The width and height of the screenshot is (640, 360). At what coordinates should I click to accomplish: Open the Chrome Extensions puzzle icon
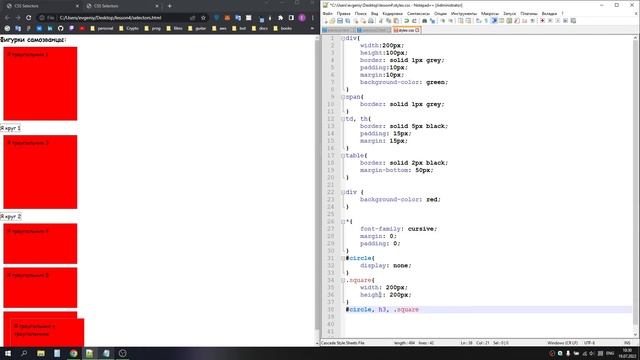coord(280,18)
